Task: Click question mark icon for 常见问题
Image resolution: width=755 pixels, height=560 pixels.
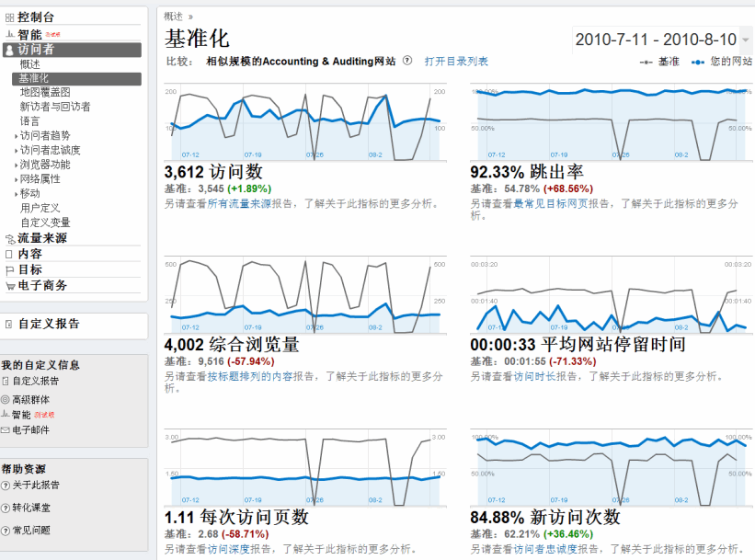Action: pos(6,531)
